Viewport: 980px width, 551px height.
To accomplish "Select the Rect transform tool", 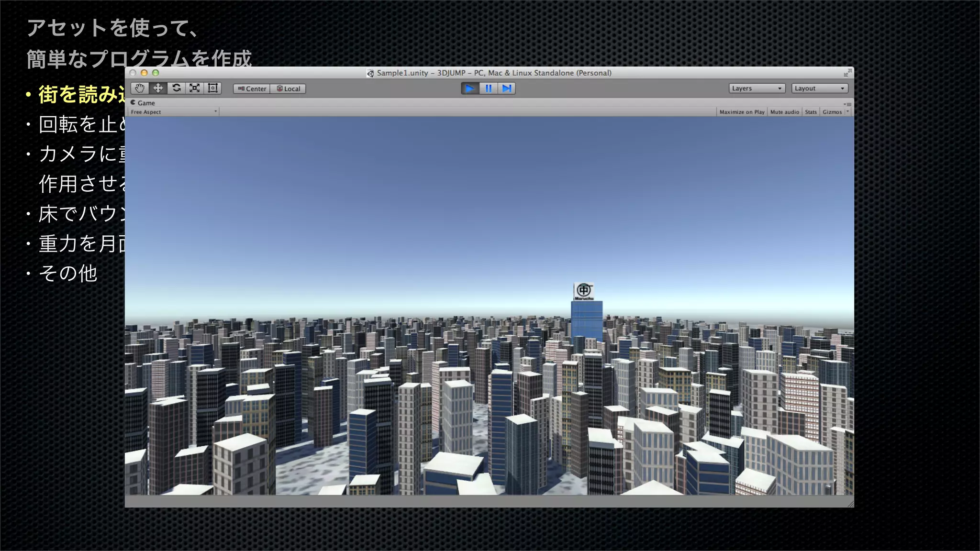I will click(212, 88).
